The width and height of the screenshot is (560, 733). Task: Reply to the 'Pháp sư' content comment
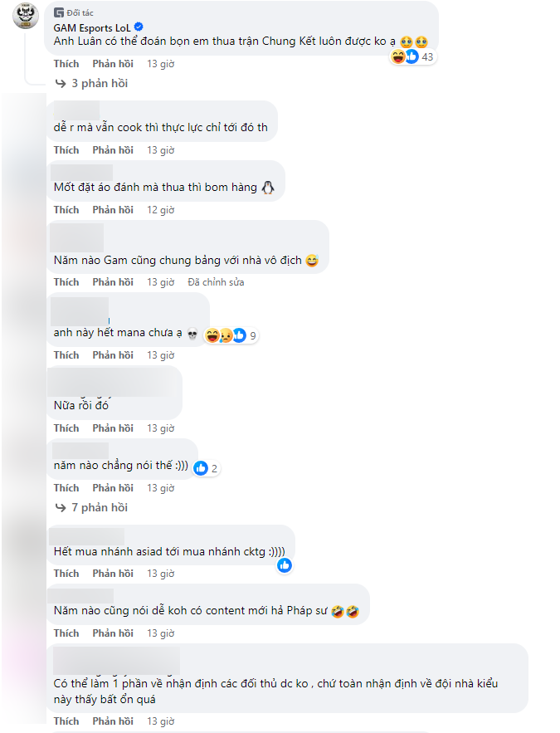pyautogui.click(x=113, y=633)
